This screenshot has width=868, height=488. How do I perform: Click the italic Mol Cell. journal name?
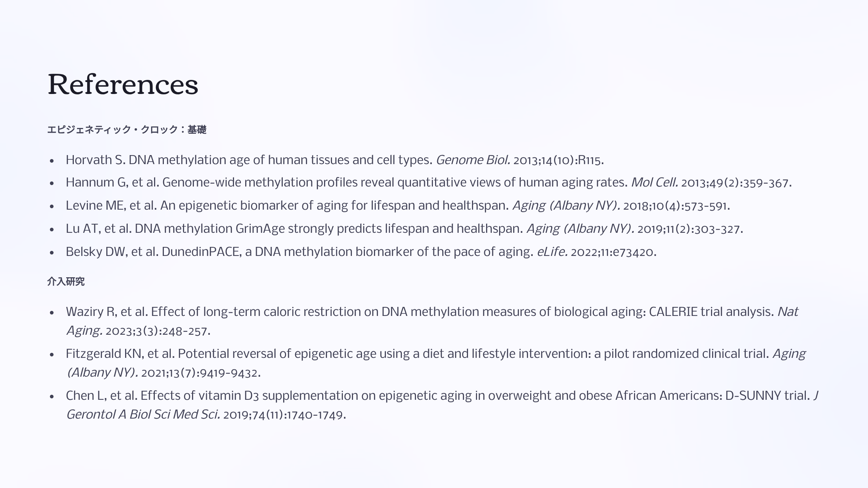pyautogui.click(x=655, y=183)
